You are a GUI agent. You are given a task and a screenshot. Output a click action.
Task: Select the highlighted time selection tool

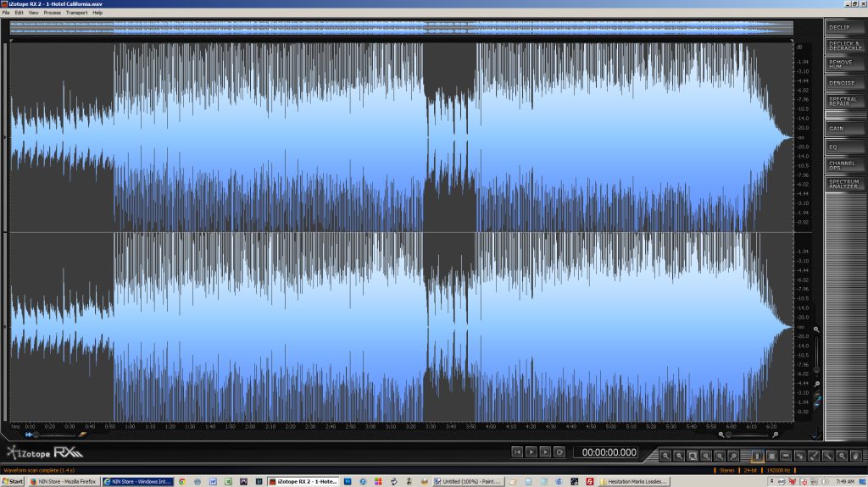pos(757,456)
